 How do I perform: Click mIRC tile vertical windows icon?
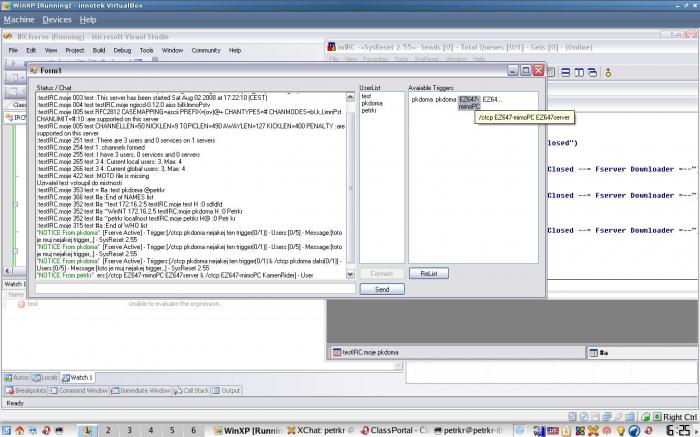579,72
